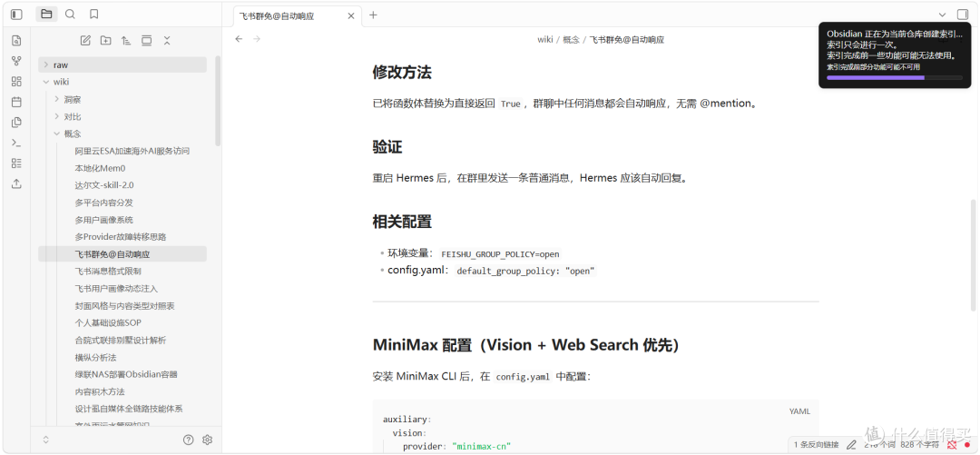The height and width of the screenshot is (455, 980).
Task: Open note 个人基础设施SOP
Action: click(107, 323)
